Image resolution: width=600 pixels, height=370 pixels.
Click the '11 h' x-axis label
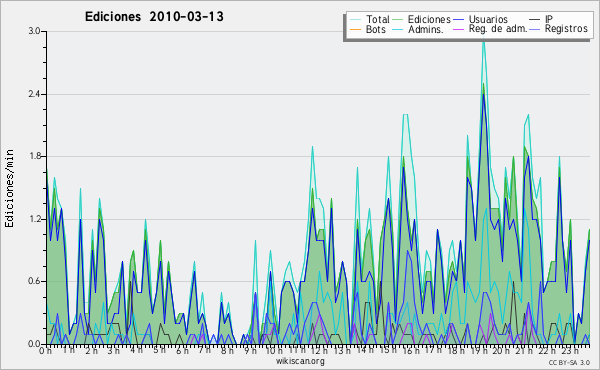coord(297,350)
